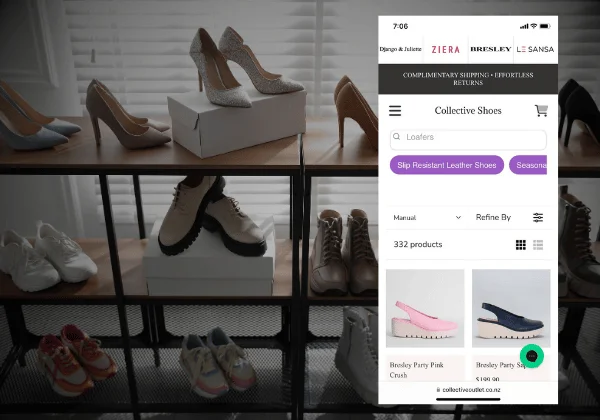Click the Le Sansa brand logo
Screen dimensions: 600x420
(534, 48)
